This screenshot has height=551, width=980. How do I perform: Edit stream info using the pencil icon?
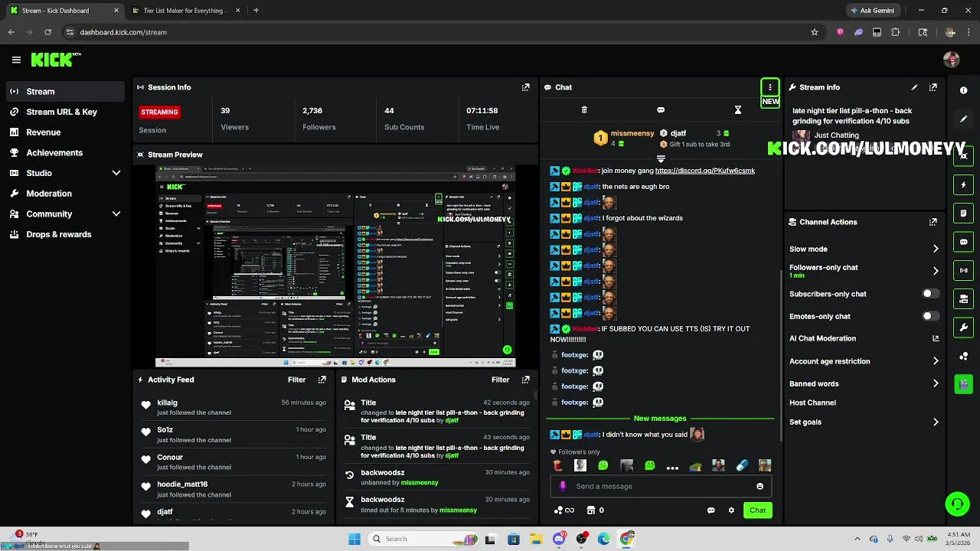(914, 87)
